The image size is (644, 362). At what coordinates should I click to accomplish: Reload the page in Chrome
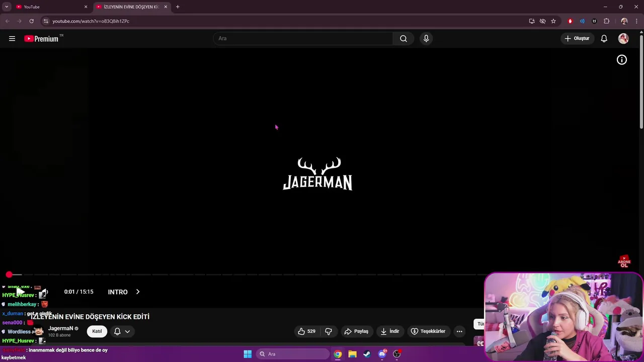coord(31,21)
